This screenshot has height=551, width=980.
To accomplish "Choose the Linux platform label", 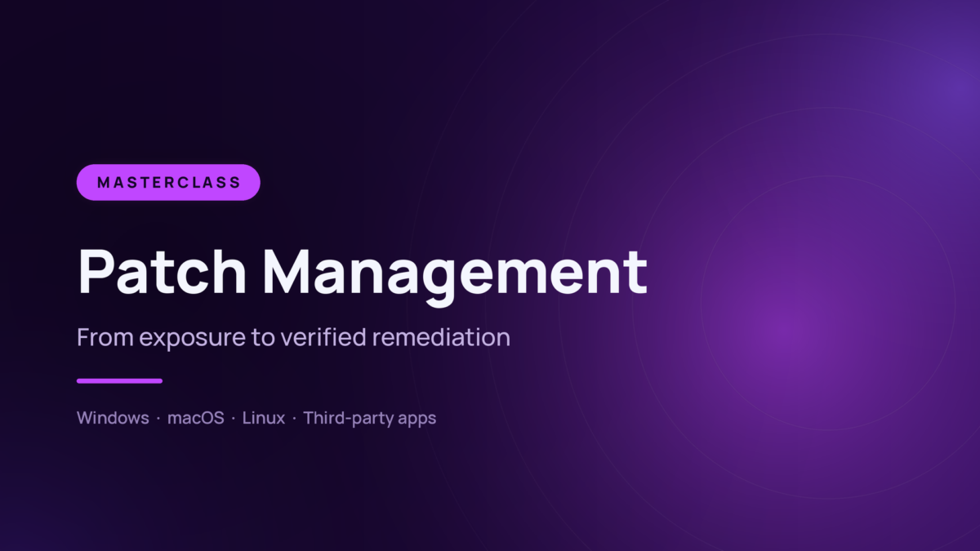I will click(264, 418).
